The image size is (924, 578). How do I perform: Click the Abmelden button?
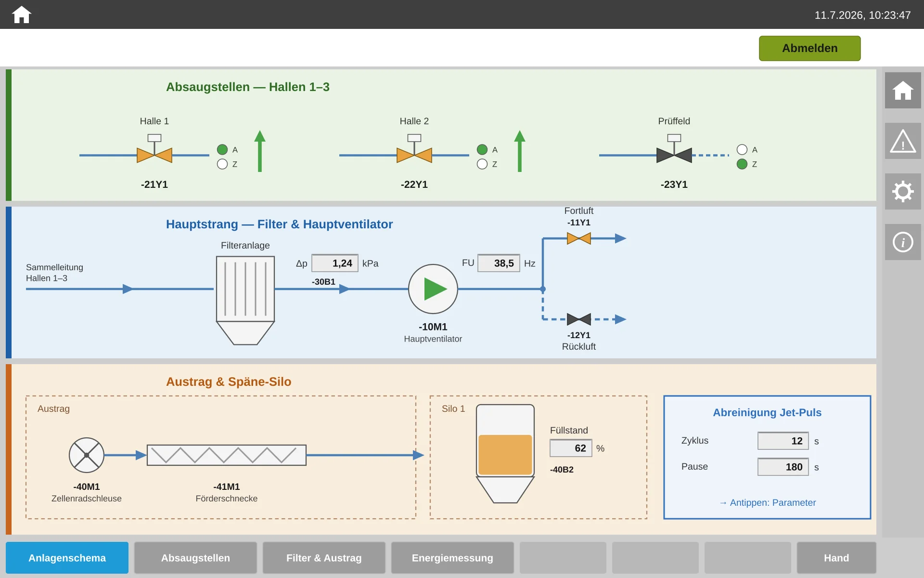pyautogui.click(x=810, y=48)
